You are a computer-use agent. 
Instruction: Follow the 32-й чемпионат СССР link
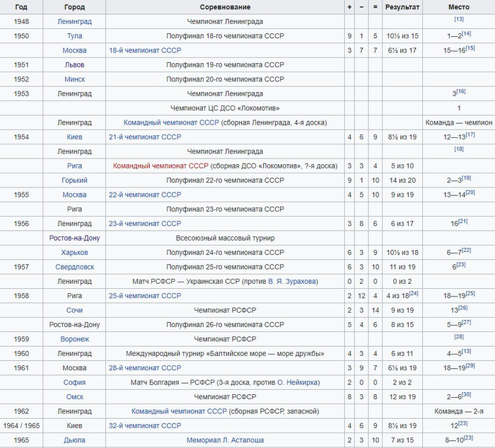(x=145, y=426)
